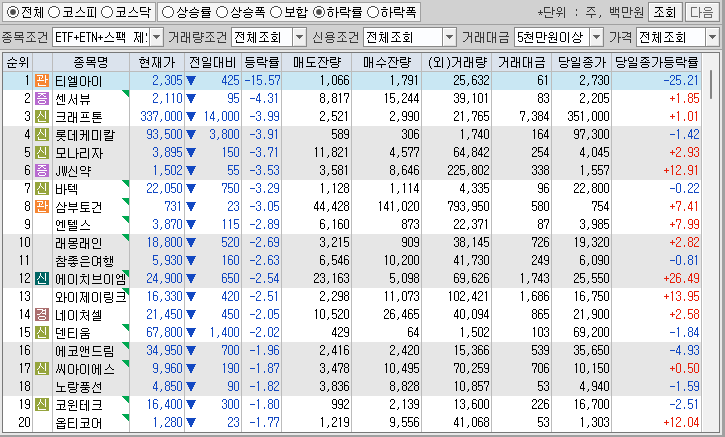Click the 전일대비 column header
725x437 pixels.
click(x=213, y=62)
